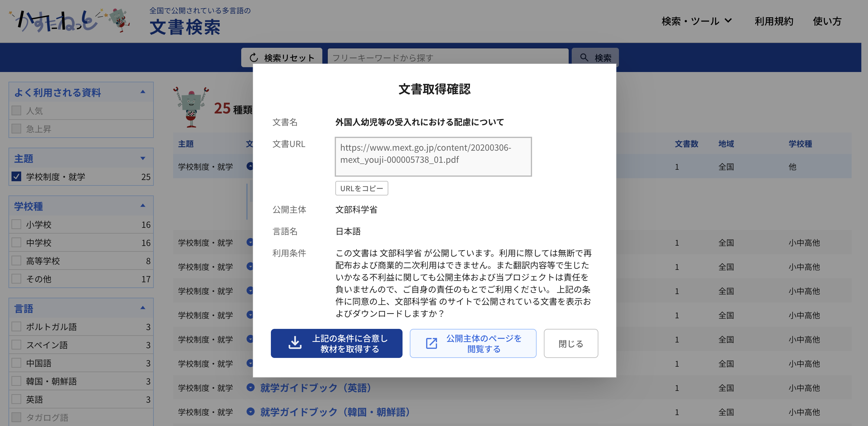Click 公開主体のページを閲覧する button

473,343
